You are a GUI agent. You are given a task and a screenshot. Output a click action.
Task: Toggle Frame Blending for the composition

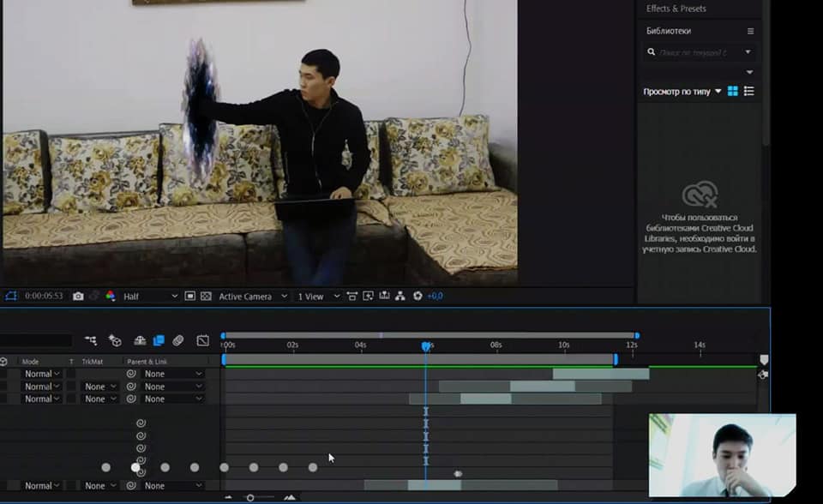tap(159, 340)
